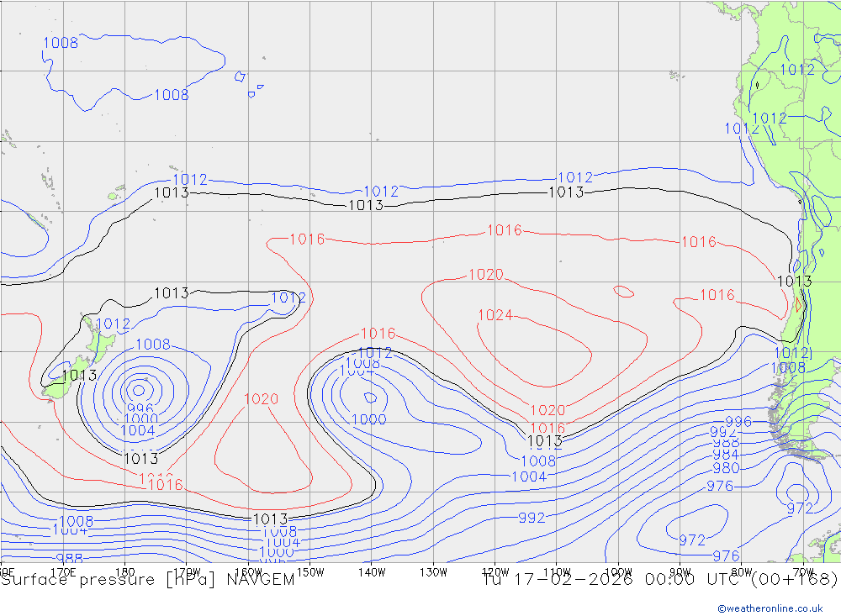
Task: Click the 110W longitude label
Action: point(557,572)
